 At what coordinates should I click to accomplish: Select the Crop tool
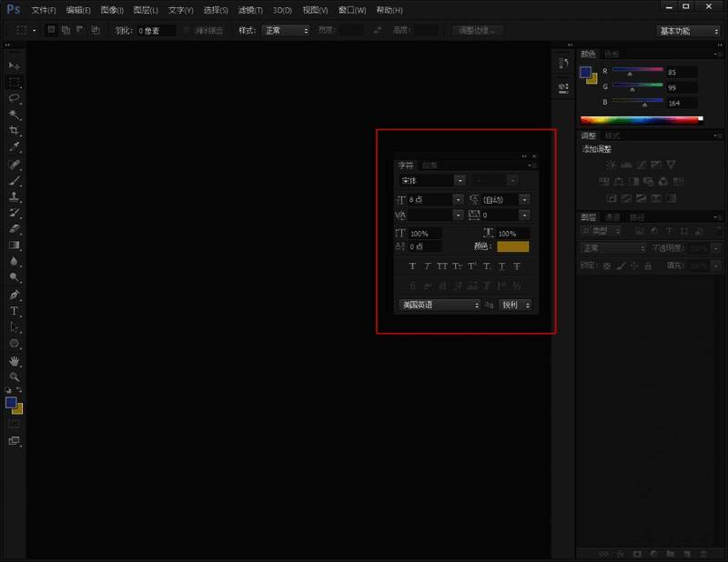click(15, 131)
